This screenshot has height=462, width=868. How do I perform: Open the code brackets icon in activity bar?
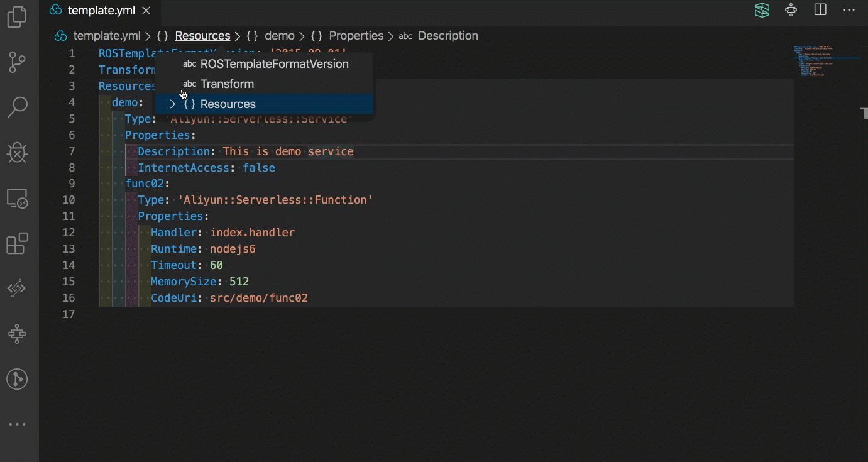tap(17, 289)
